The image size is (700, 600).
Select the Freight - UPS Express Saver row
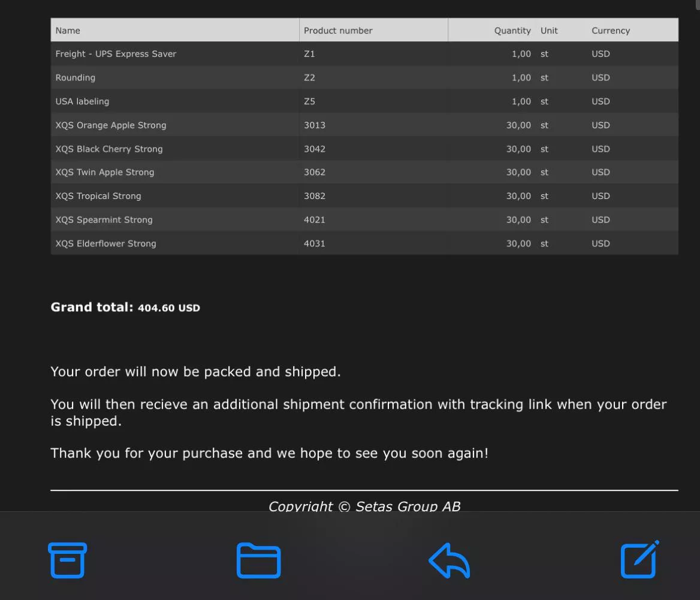[x=116, y=54]
